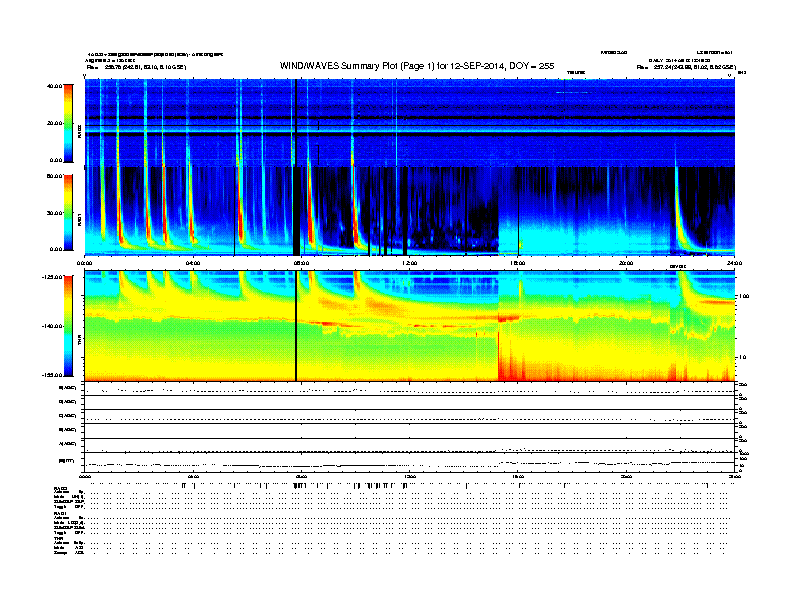Click 12:00 tick on the bottom line-plot axis

coord(410,476)
